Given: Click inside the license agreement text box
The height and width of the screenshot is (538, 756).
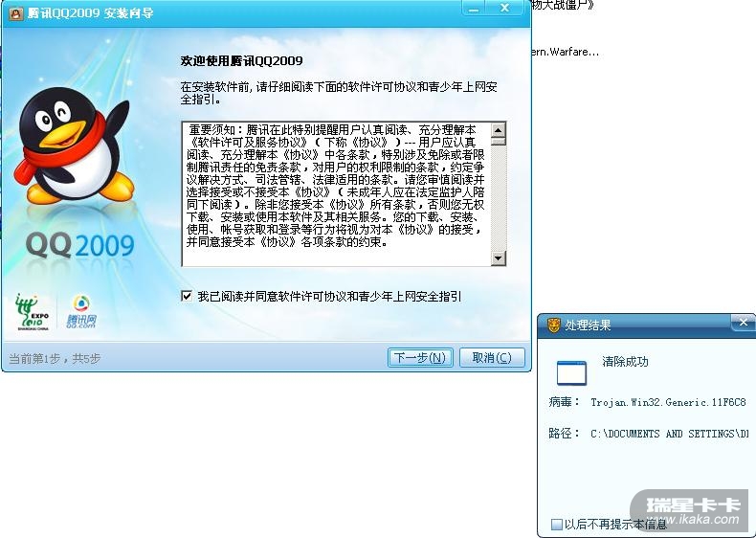Looking at the screenshot, I should point(336,194).
